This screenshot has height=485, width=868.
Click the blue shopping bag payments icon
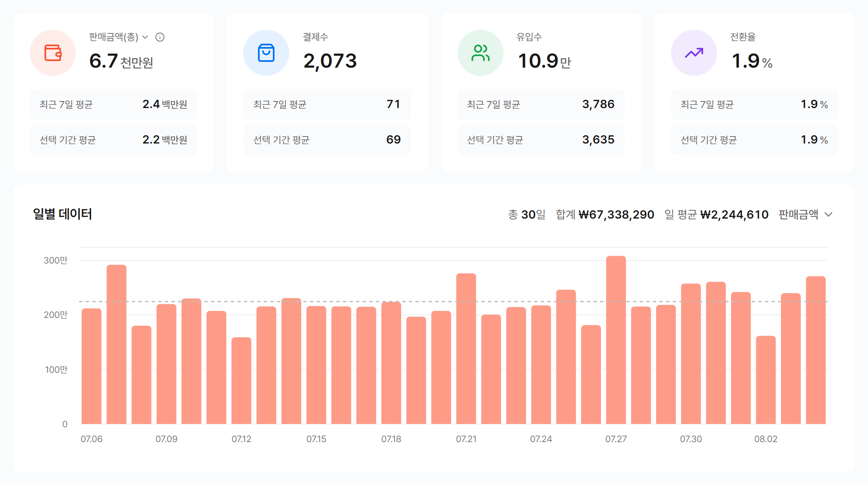pyautogui.click(x=266, y=53)
